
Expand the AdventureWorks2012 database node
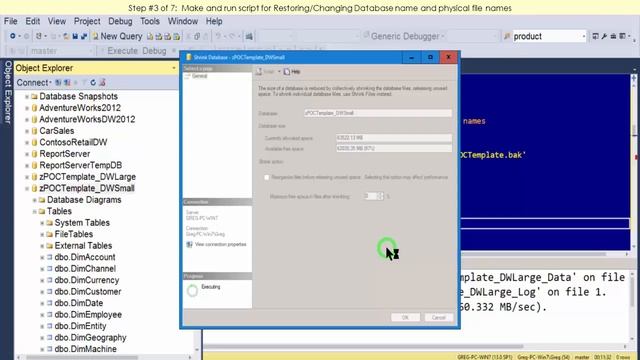tap(27, 108)
